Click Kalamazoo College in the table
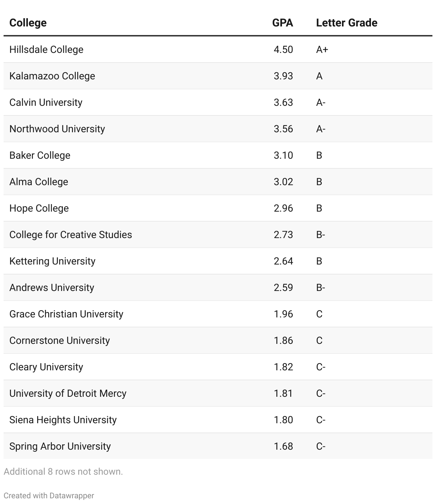Image resolution: width=436 pixels, height=504 pixels. [52, 76]
